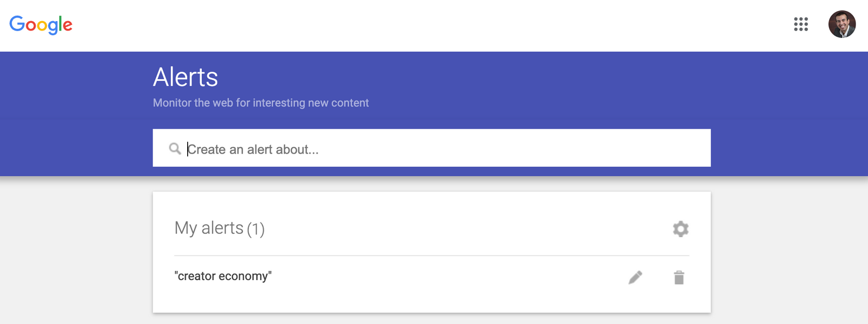Click the "(1)" alert count

click(256, 229)
